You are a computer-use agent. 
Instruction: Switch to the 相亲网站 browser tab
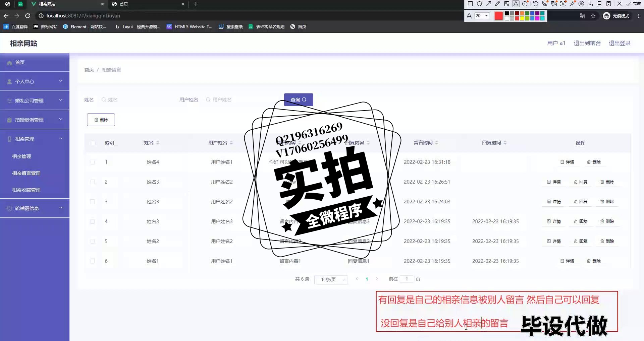[67, 4]
